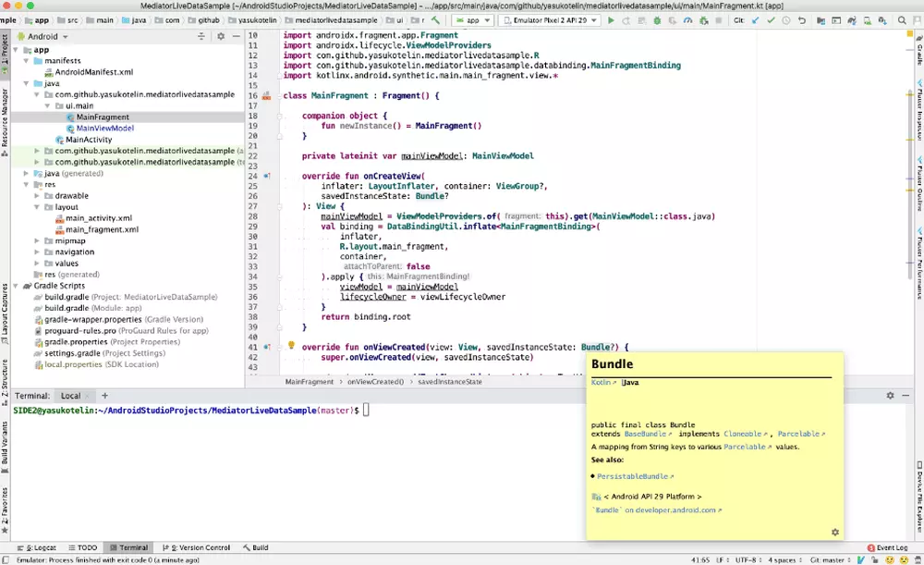Show Git history clock icon
The width and height of the screenshot is (924, 565).
tap(786, 20)
